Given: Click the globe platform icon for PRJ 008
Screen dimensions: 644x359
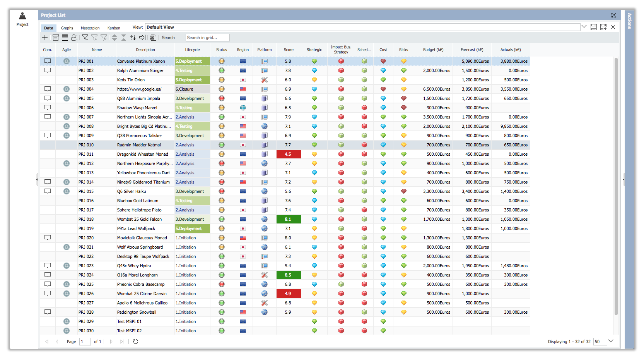Looking at the screenshot, I should pos(265,126).
